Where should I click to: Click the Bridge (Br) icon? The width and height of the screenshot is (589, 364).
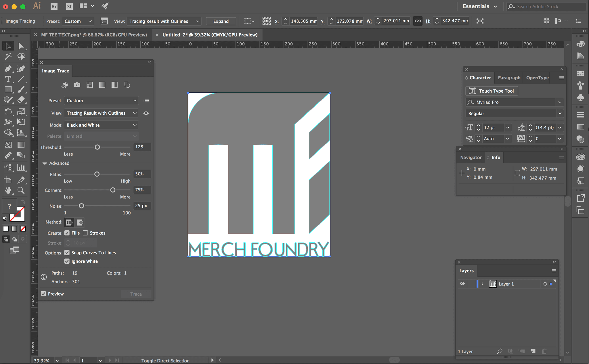[54, 6]
